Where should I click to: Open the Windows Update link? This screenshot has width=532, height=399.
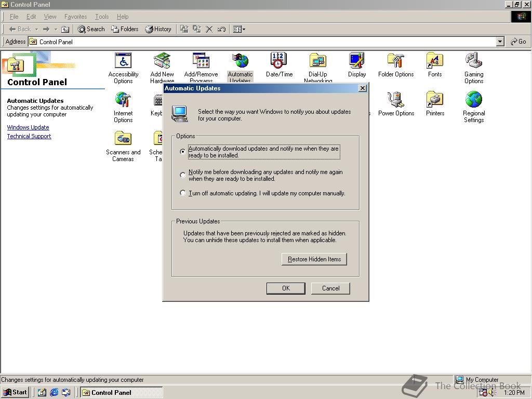coord(28,127)
